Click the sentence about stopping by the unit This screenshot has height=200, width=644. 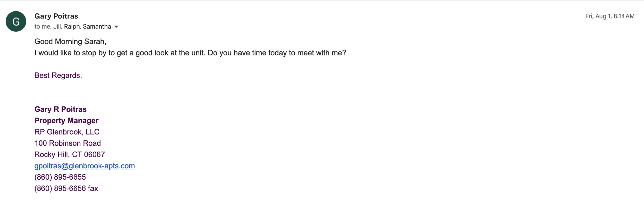tap(190, 53)
